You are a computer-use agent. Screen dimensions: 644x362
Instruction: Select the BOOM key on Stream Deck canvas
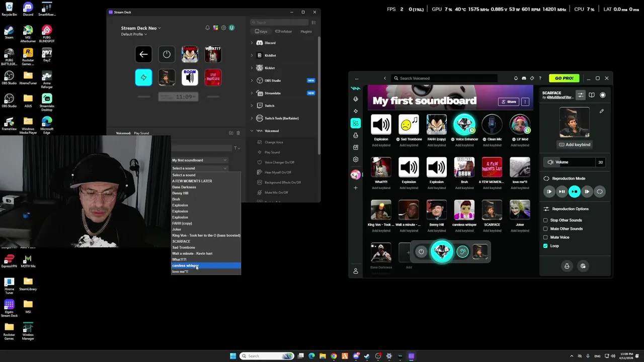190,77
